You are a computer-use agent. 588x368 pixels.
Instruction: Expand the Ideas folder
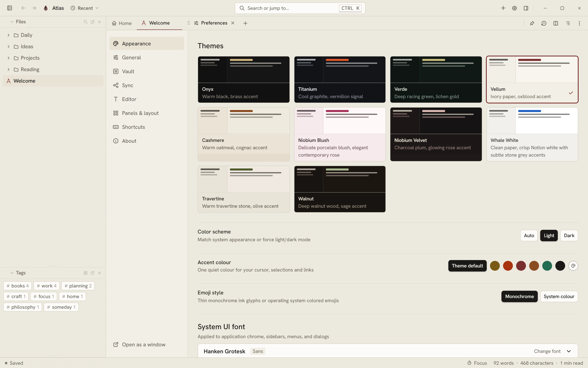9,46
